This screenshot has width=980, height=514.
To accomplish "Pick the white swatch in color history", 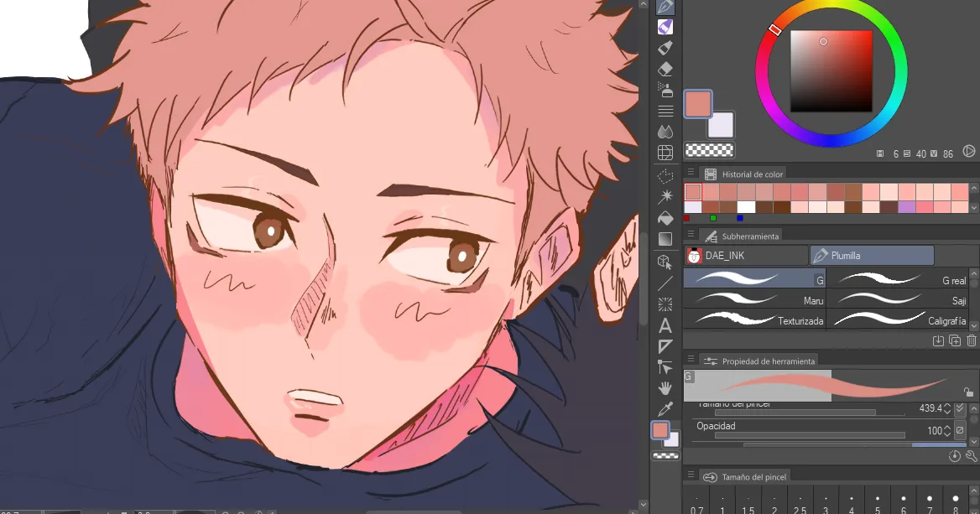I will (746, 207).
